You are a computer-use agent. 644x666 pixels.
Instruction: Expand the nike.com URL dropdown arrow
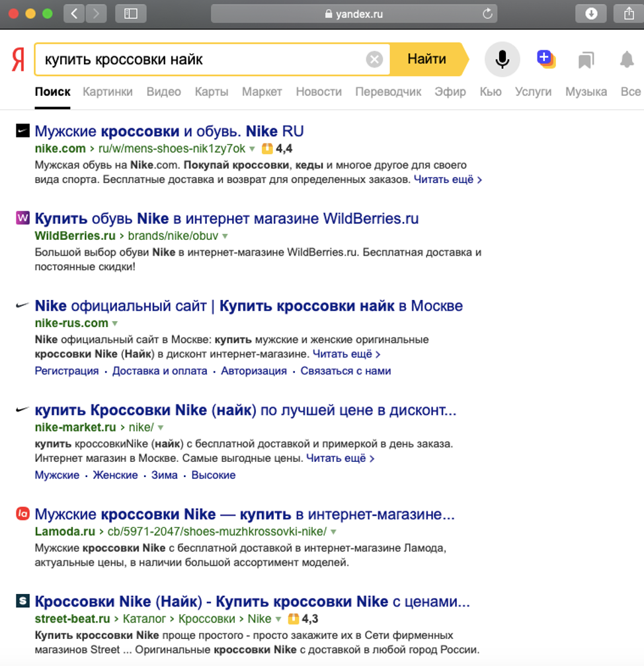pyautogui.click(x=252, y=149)
